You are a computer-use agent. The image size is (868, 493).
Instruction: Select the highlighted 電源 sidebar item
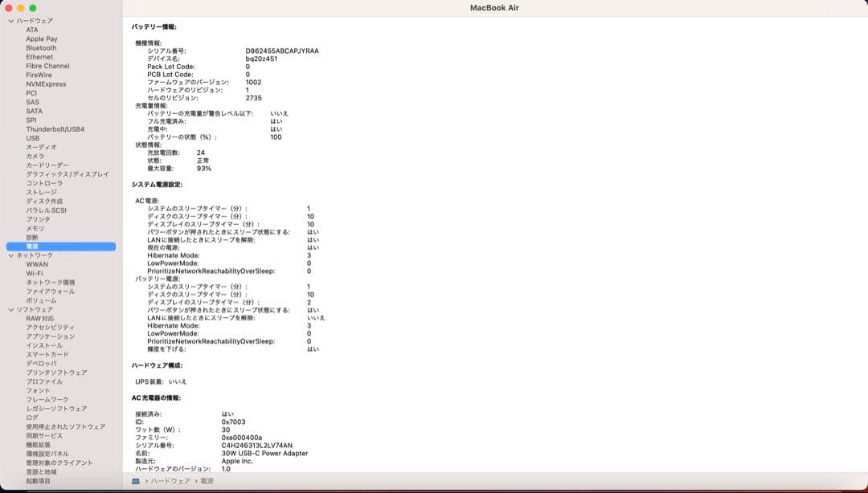click(x=32, y=246)
